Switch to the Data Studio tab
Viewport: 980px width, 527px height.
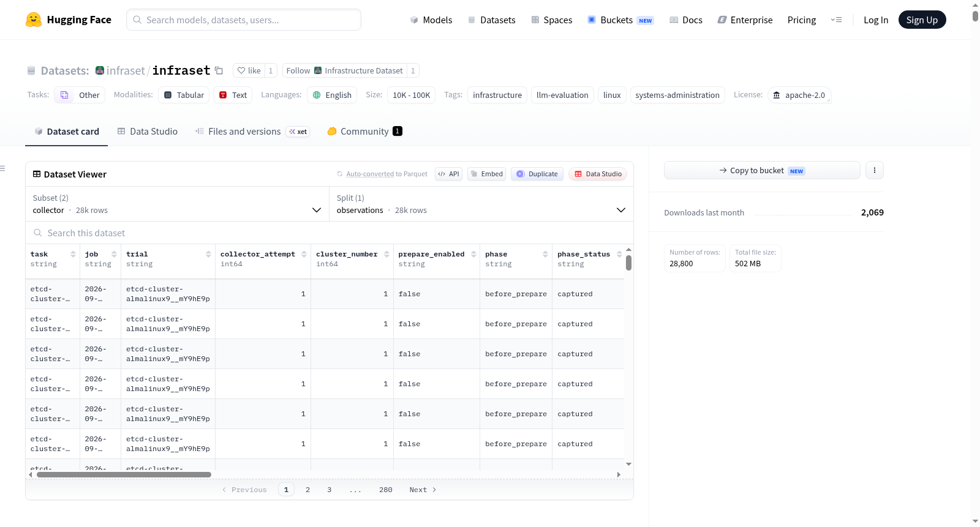[148, 131]
